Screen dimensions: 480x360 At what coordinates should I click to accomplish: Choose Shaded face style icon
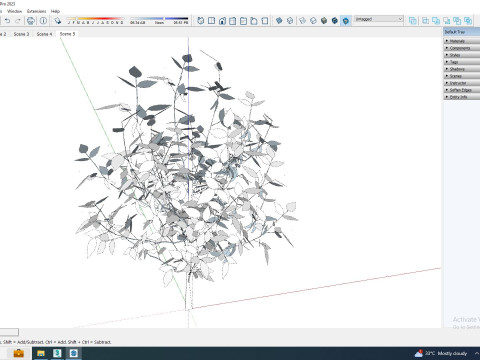point(324,21)
